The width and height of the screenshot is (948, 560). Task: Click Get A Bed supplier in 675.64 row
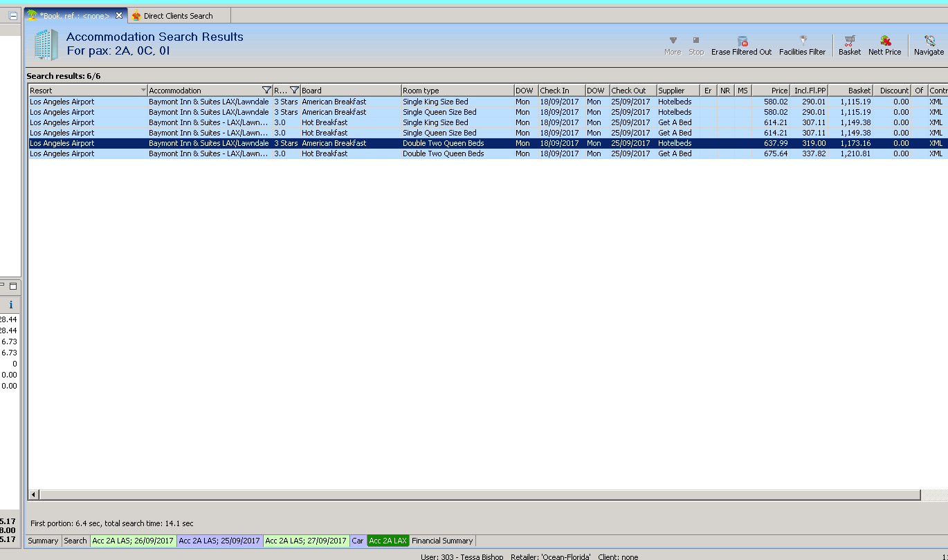pos(675,153)
